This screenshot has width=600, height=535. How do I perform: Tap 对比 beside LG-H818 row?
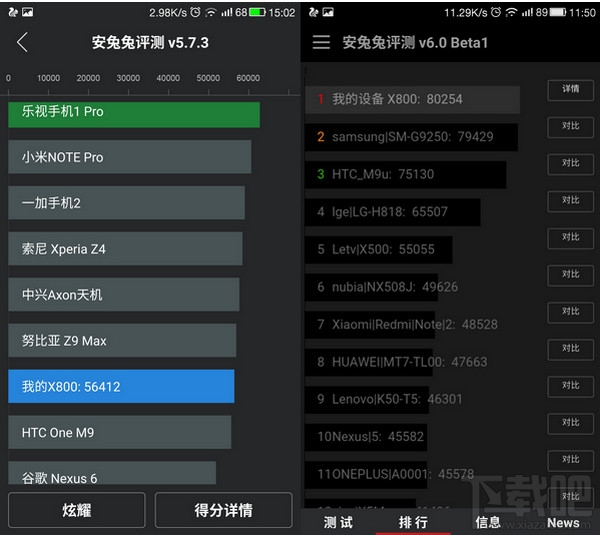[571, 201]
